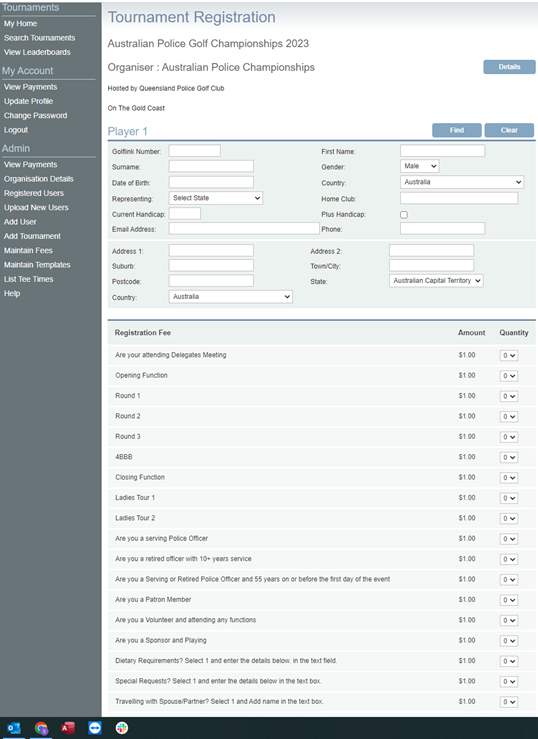Open quantity dropdown for Dietary Requirements

(x=509, y=661)
